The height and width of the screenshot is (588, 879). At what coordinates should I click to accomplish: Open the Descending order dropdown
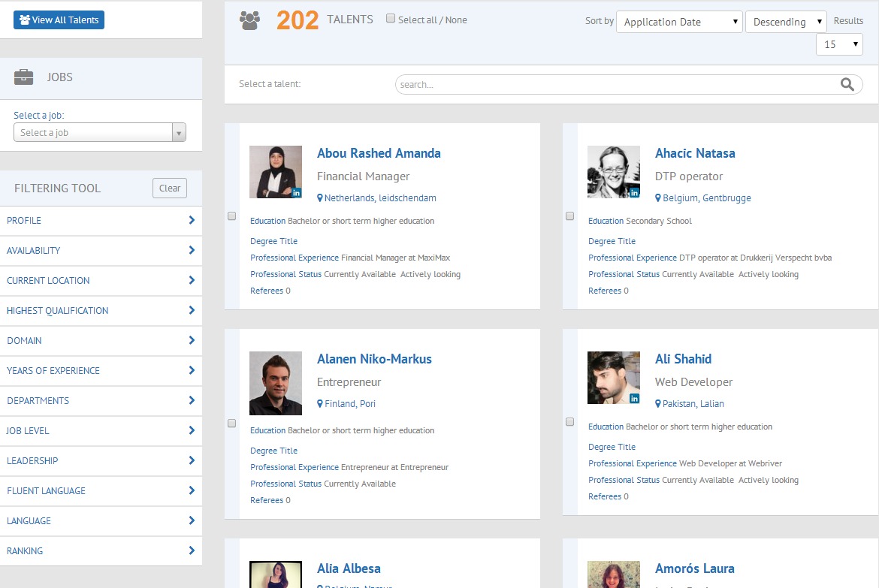785,22
